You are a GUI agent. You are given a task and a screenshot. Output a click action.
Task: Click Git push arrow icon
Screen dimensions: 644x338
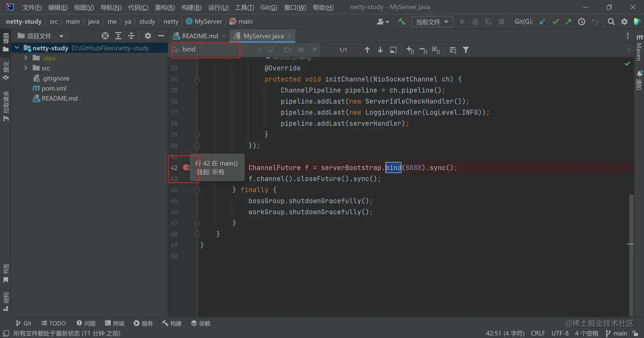click(x=568, y=22)
